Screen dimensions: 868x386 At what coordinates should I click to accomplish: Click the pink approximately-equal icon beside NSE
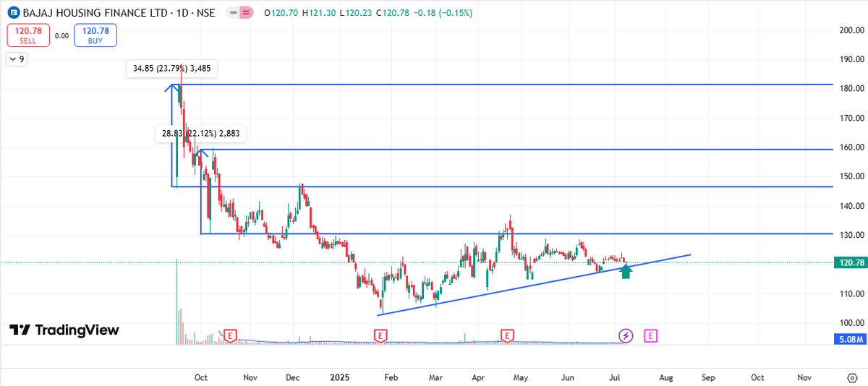(247, 13)
